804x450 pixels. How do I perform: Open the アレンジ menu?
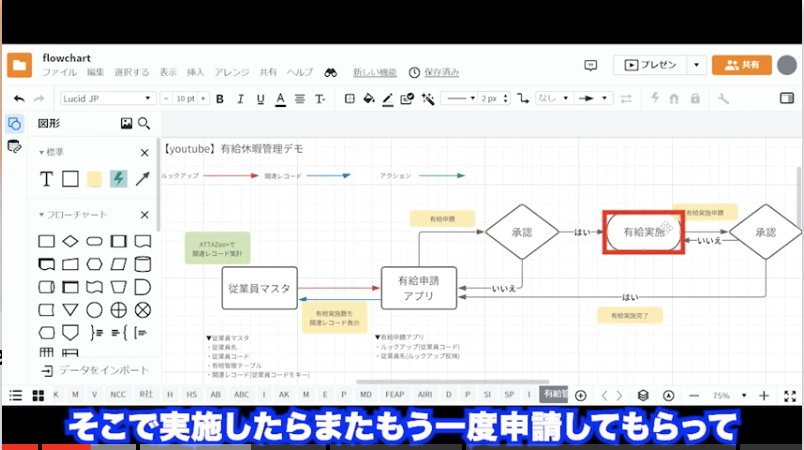point(232,73)
